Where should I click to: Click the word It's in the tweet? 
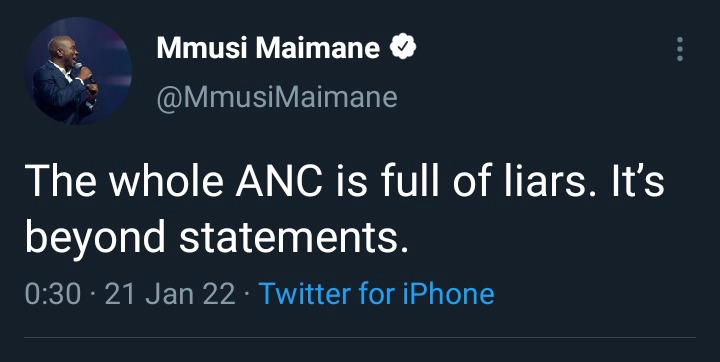[637, 180]
